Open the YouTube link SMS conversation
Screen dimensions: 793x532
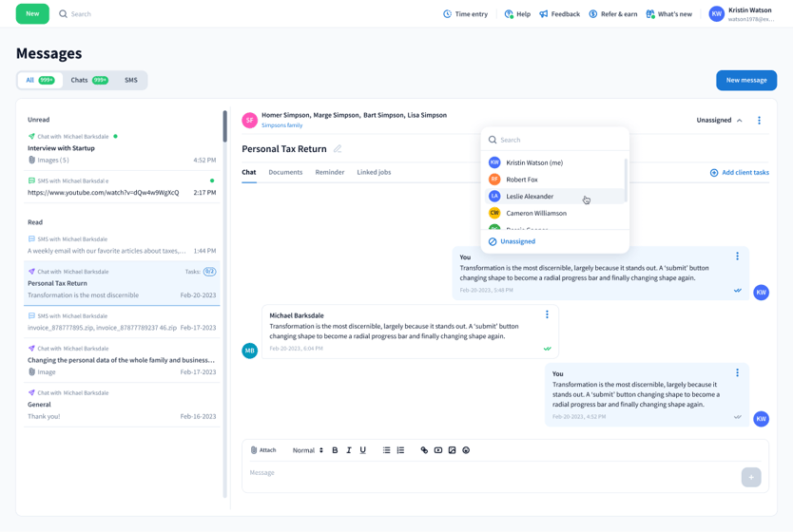click(x=122, y=187)
